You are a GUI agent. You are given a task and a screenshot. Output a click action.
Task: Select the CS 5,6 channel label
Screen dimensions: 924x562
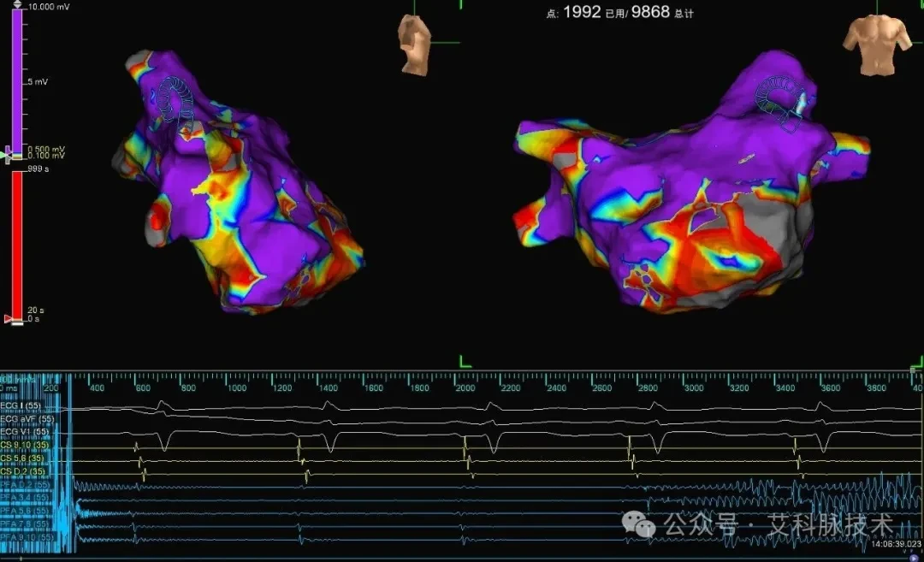tap(22, 458)
